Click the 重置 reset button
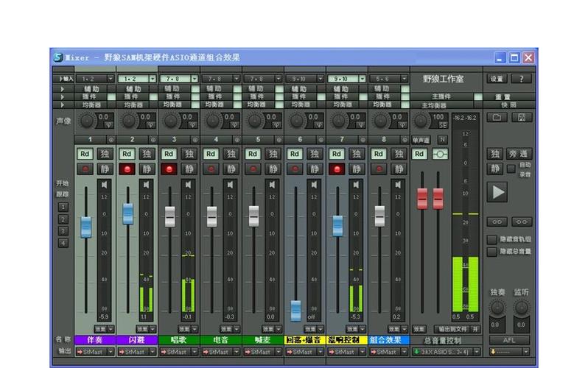The image size is (588, 368). point(503,96)
